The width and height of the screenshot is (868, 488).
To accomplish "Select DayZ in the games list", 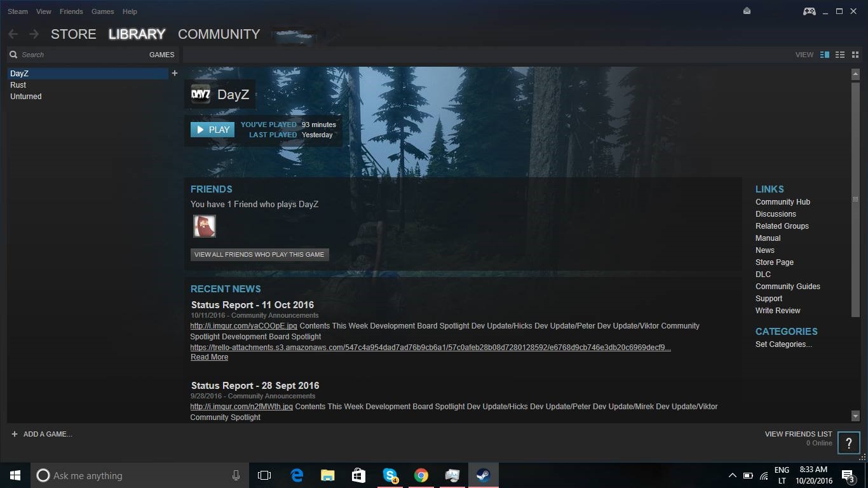I will [88, 74].
